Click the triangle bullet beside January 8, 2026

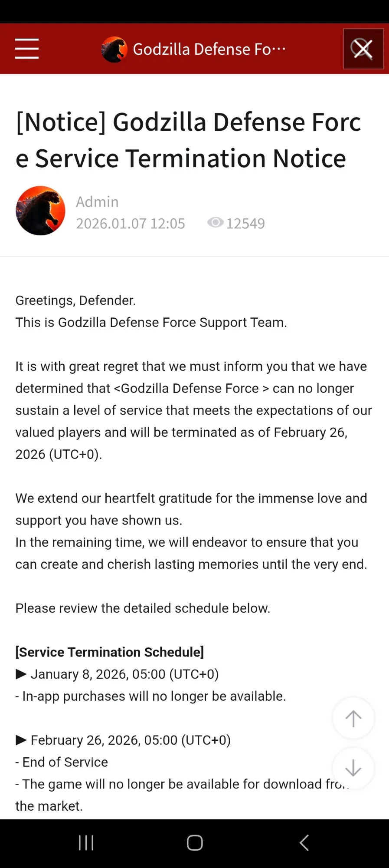(21, 674)
